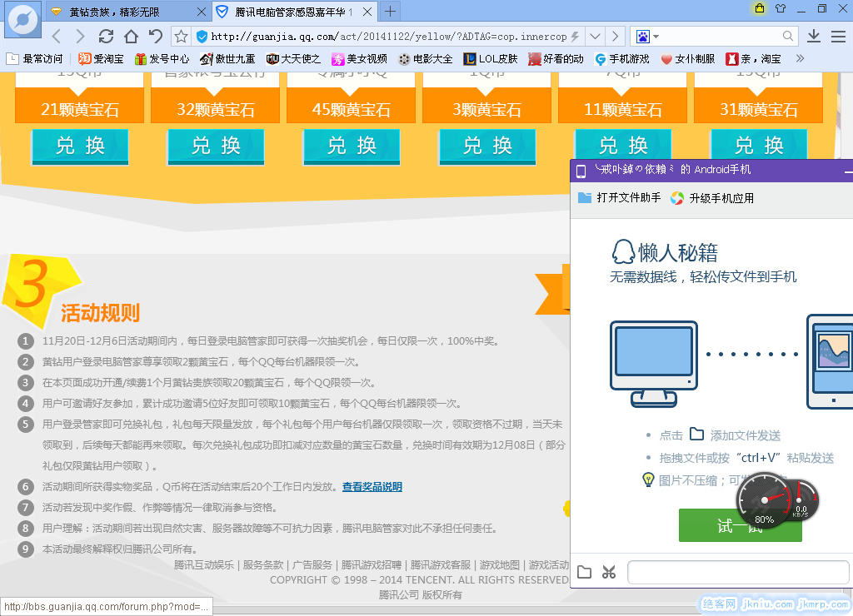Go to the browser home page

pyautogui.click(x=131, y=36)
